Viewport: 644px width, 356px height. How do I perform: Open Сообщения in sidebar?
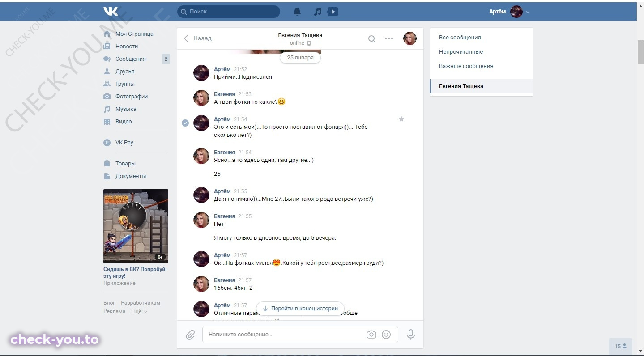coord(131,59)
